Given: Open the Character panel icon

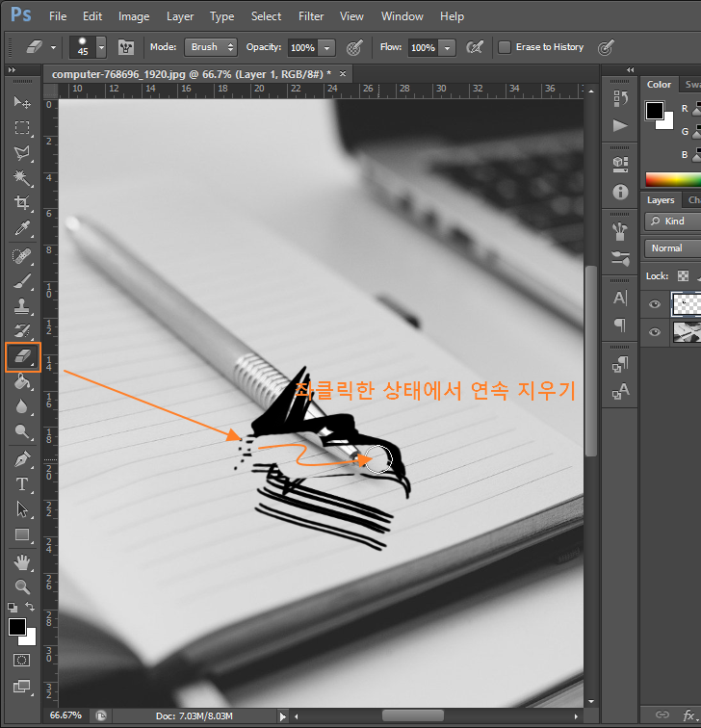Looking at the screenshot, I should click(620, 298).
